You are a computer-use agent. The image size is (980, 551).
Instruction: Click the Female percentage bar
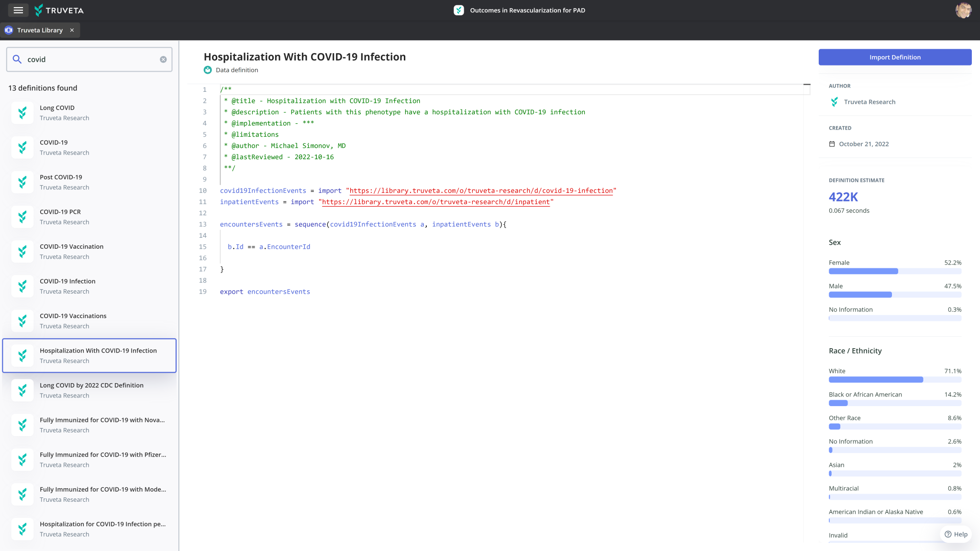coord(863,271)
